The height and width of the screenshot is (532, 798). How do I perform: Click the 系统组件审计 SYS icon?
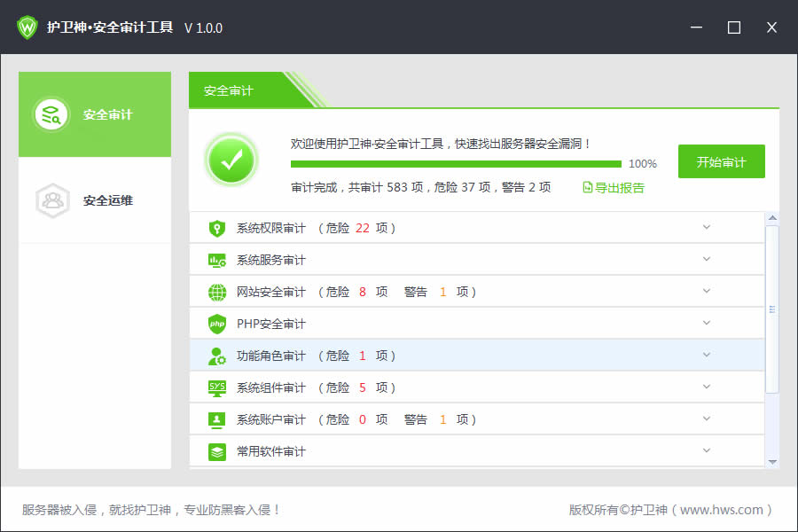(x=217, y=388)
